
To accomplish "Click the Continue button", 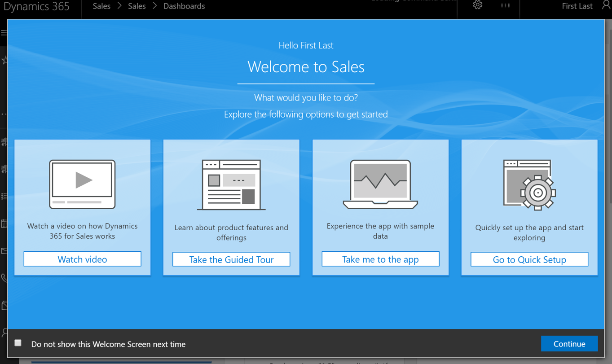I will pyautogui.click(x=569, y=343).
